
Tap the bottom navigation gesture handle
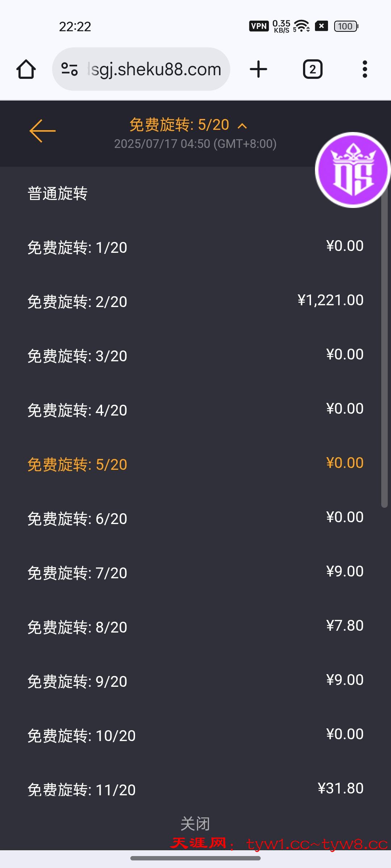click(x=195, y=858)
